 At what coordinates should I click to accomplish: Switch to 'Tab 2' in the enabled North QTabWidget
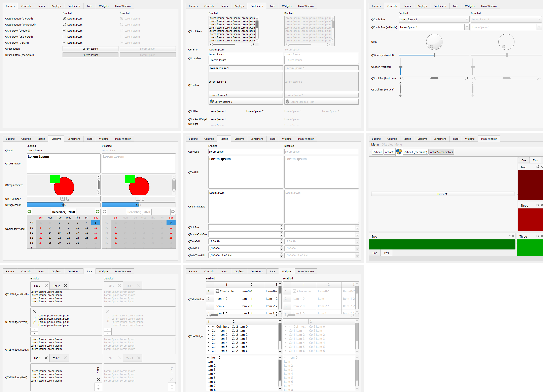(x=56, y=286)
